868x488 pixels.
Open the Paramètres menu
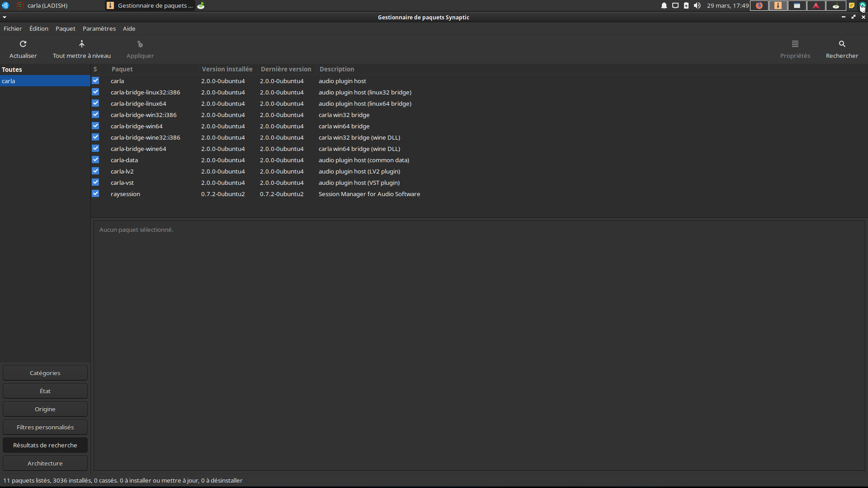(99, 28)
